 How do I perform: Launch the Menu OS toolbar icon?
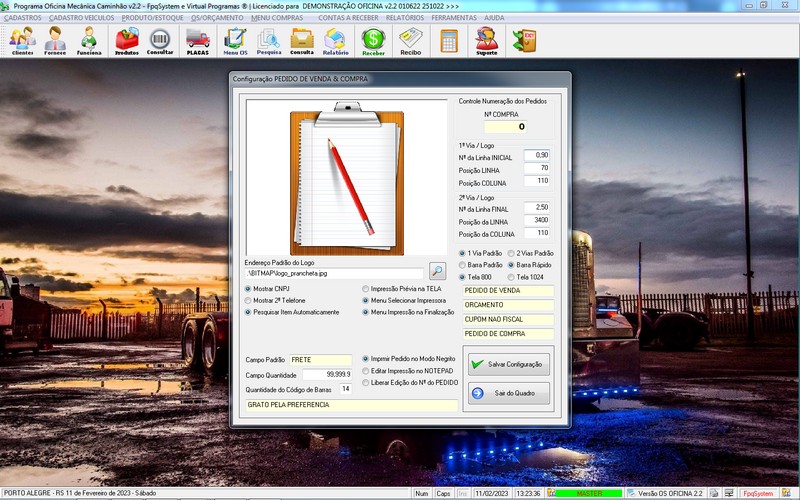click(x=236, y=41)
